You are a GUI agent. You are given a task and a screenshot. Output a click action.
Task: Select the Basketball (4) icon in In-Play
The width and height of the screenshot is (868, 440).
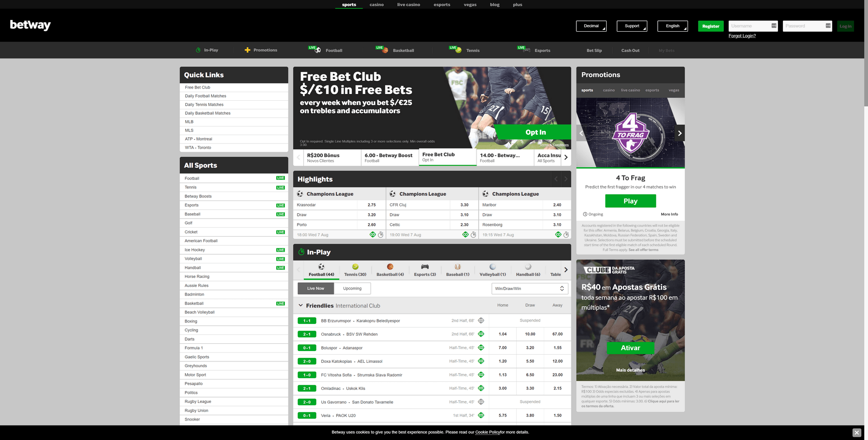point(390,267)
